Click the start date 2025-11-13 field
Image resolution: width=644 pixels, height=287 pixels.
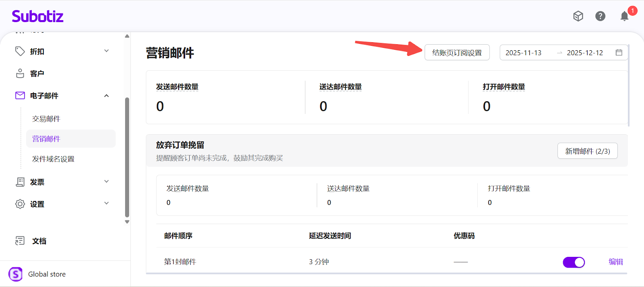tap(523, 53)
